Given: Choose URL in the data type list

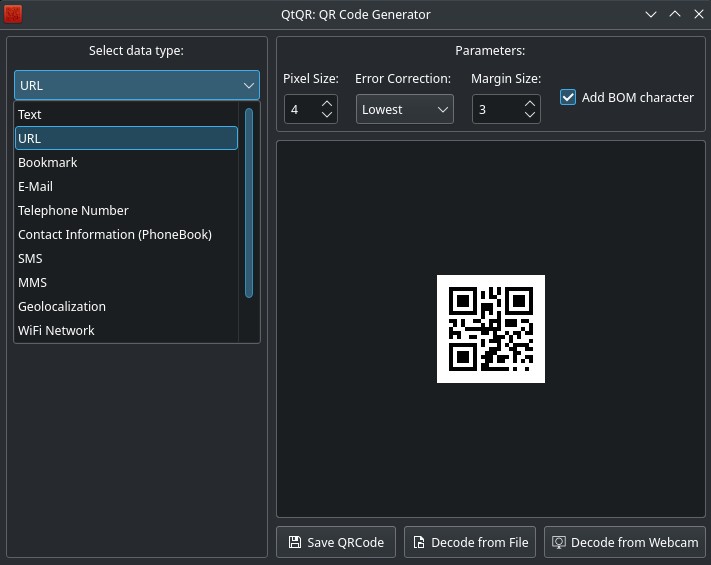Looking at the screenshot, I should point(126,138).
